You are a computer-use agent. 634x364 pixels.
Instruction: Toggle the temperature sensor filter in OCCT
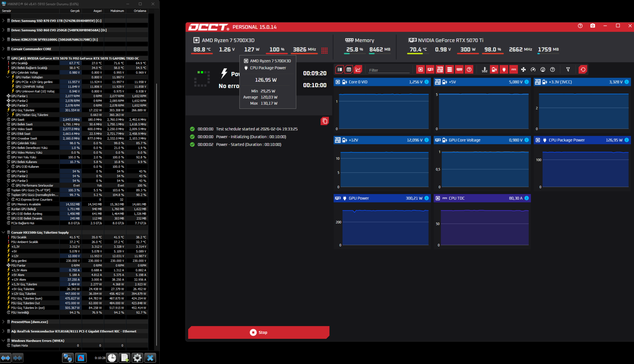click(485, 70)
